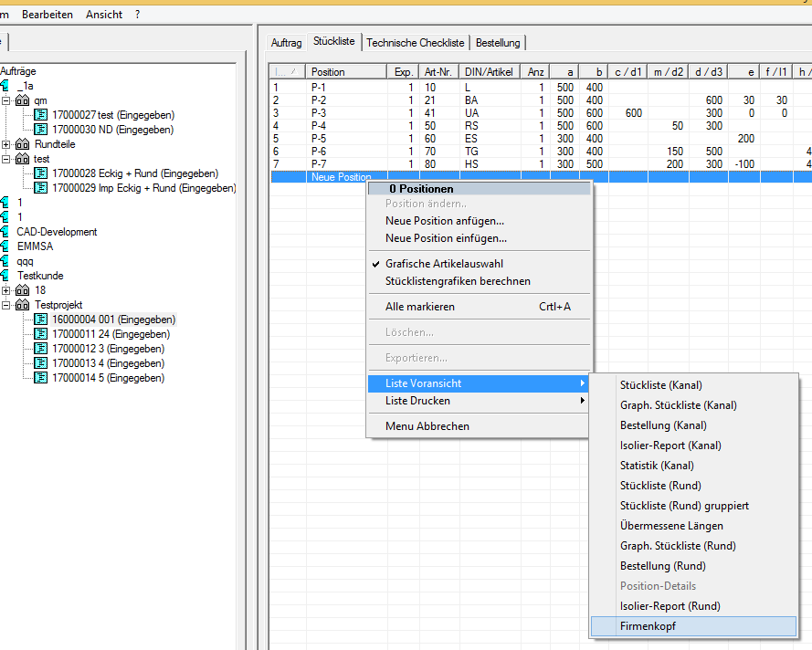Choose Stücklistengrafiken berechnen
The height and width of the screenshot is (650, 812).
[479, 281]
